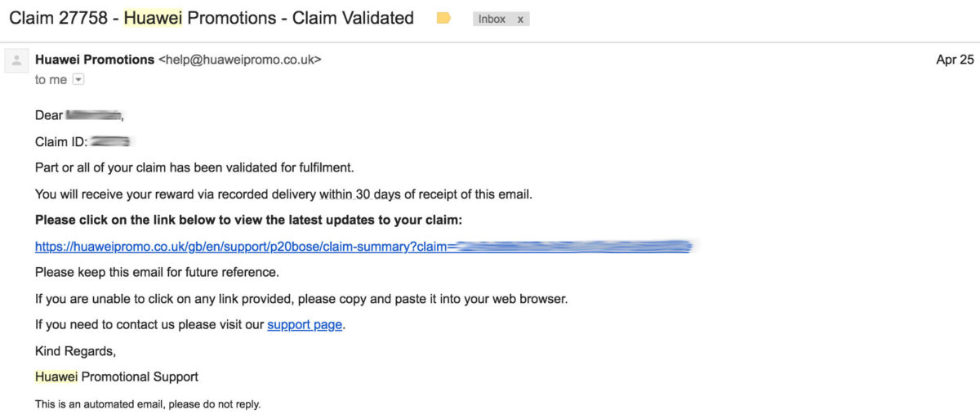This screenshot has height=419, width=980.
Task: Click the "Part or all of your claim" sentence
Action: coord(194,167)
